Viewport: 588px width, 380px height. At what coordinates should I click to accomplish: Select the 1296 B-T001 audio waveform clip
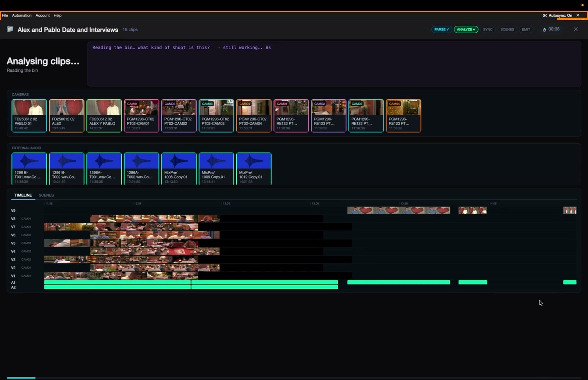[29, 169]
